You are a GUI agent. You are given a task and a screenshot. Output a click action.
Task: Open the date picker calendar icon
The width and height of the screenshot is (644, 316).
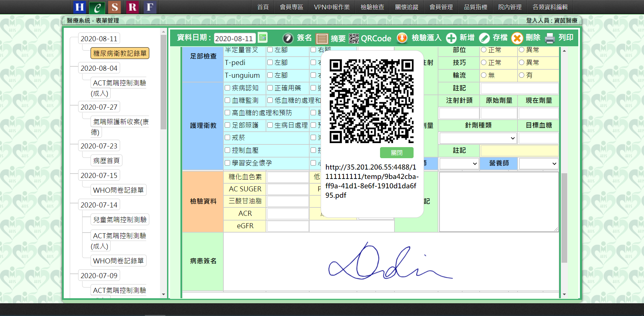[263, 38]
